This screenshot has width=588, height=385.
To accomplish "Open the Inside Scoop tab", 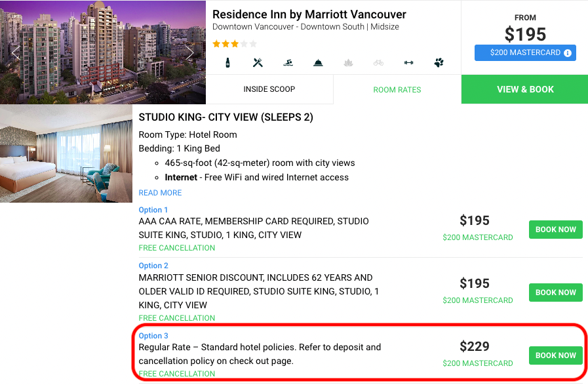I will [x=269, y=89].
